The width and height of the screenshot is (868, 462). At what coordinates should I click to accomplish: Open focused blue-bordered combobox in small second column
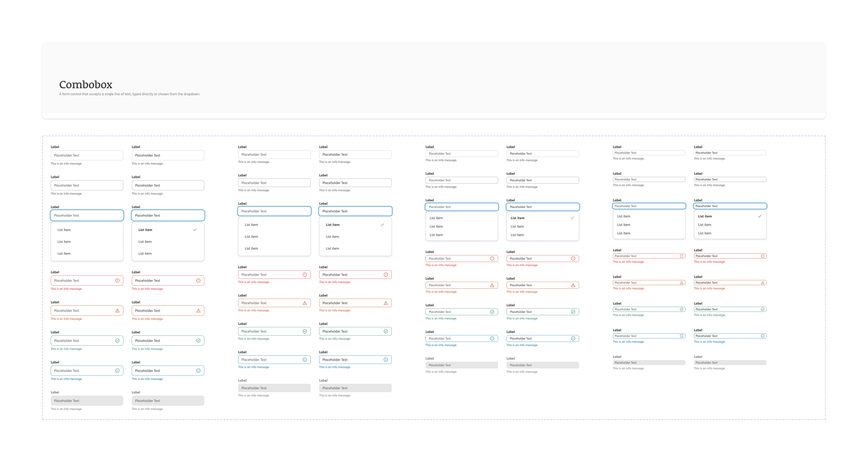[x=542, y=207]
